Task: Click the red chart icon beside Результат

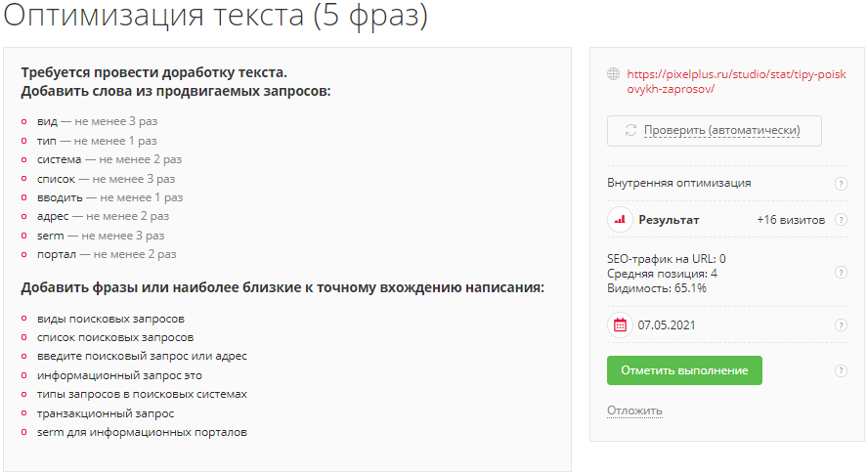Action: pos(620,220)
